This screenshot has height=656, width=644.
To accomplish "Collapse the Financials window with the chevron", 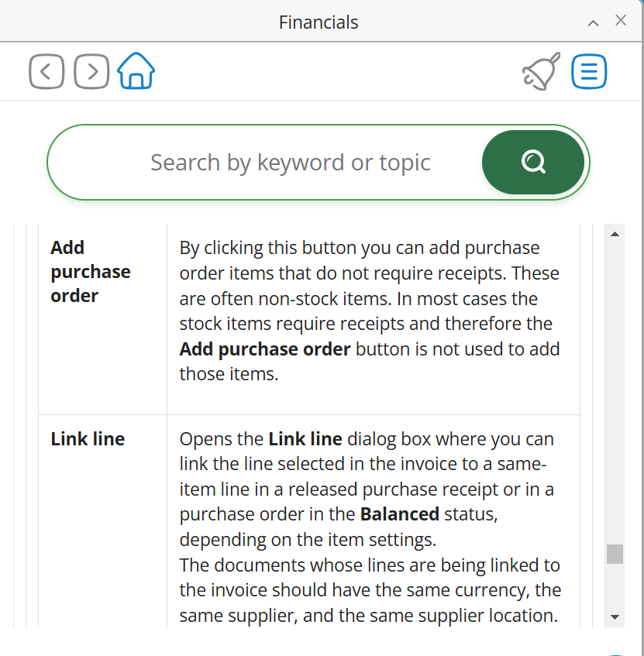I will 593,23.
